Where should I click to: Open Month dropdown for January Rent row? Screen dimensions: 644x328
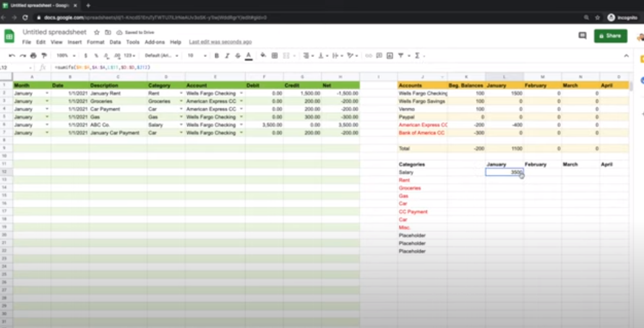[47, 93]
